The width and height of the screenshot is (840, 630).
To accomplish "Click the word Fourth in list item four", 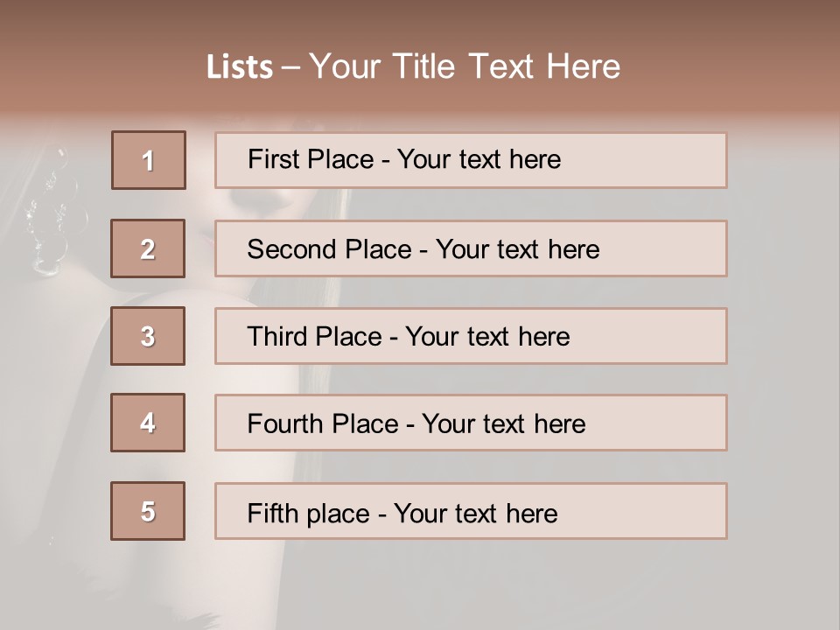I will pyautogui.click(x=286, y=424).
